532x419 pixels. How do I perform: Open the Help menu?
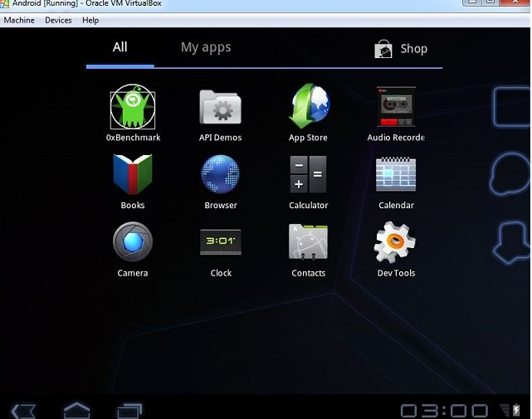point(90,21)
